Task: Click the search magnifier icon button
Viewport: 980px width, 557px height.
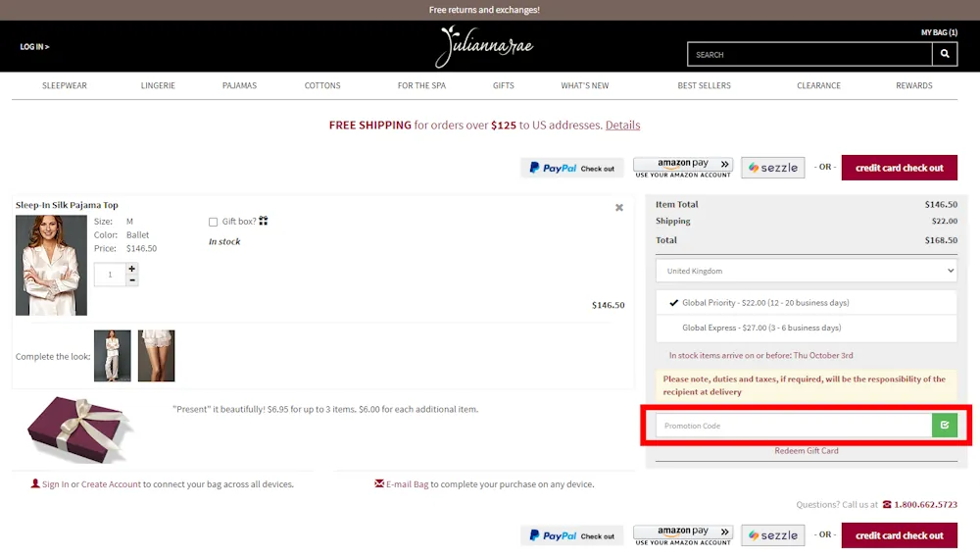Action: pos(945,54)
